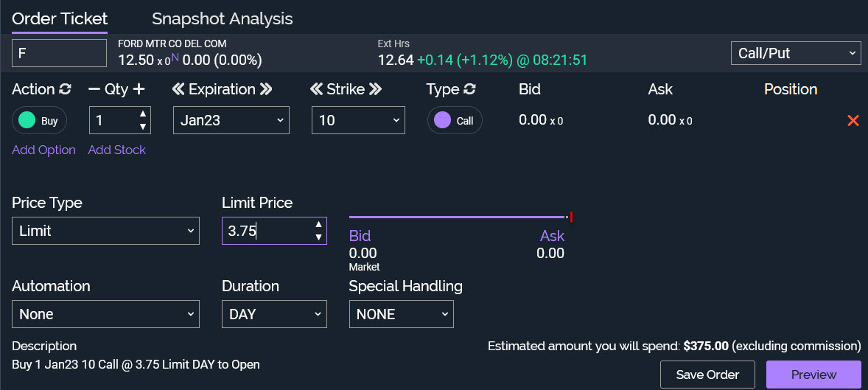868x390 pixels.
Task: Remove the option leg with red X
Action: pos(853,120)
